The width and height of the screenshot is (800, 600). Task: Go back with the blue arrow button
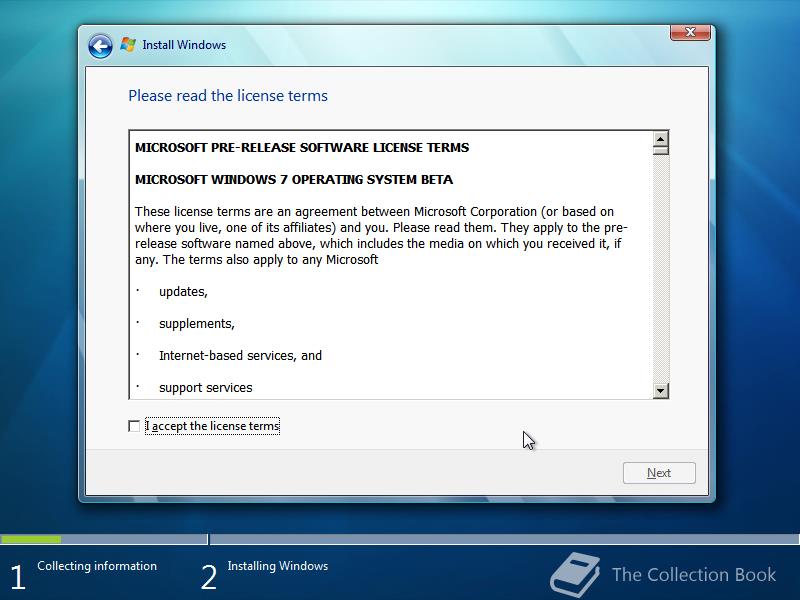pyautogui.click(x=100, y=46)
